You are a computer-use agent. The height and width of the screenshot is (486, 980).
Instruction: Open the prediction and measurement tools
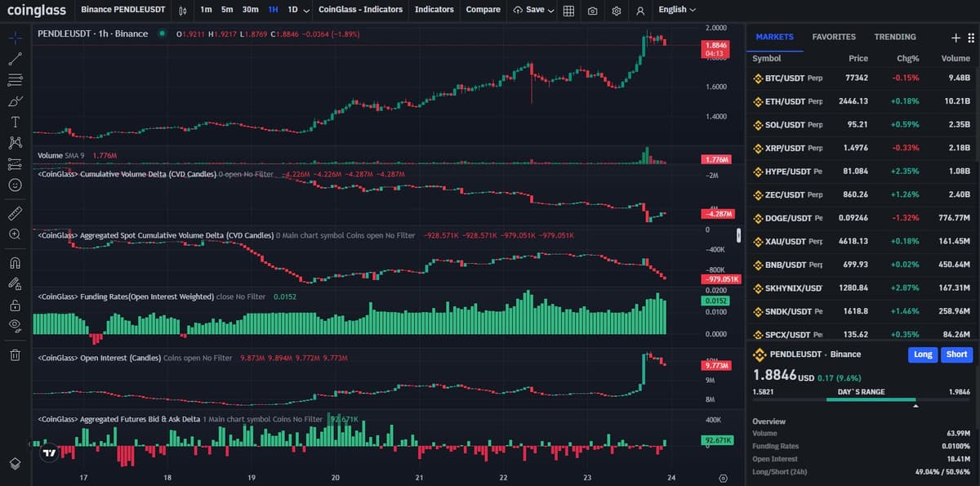pos(15,164)
